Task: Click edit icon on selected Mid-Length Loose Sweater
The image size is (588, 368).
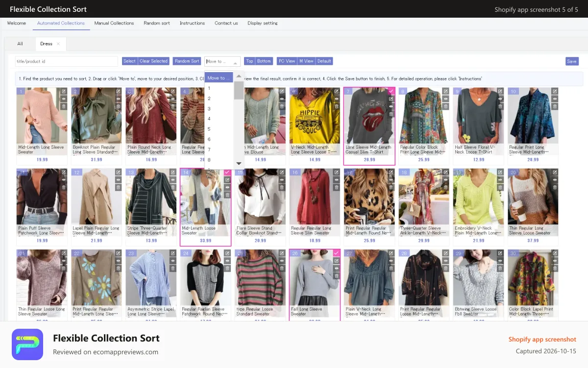Action: click(x=227, y=180)
